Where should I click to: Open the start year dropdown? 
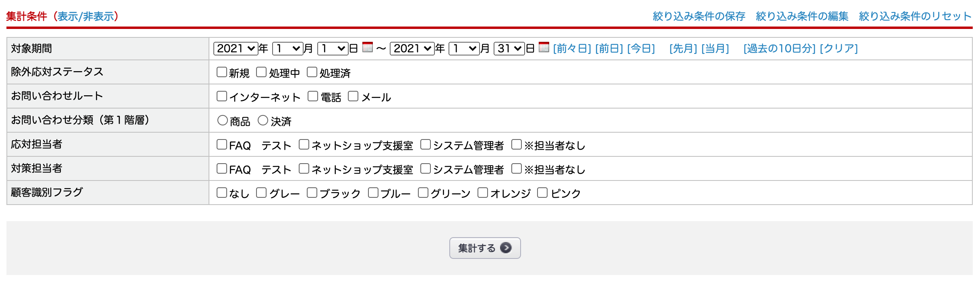(x=236, y=49)
